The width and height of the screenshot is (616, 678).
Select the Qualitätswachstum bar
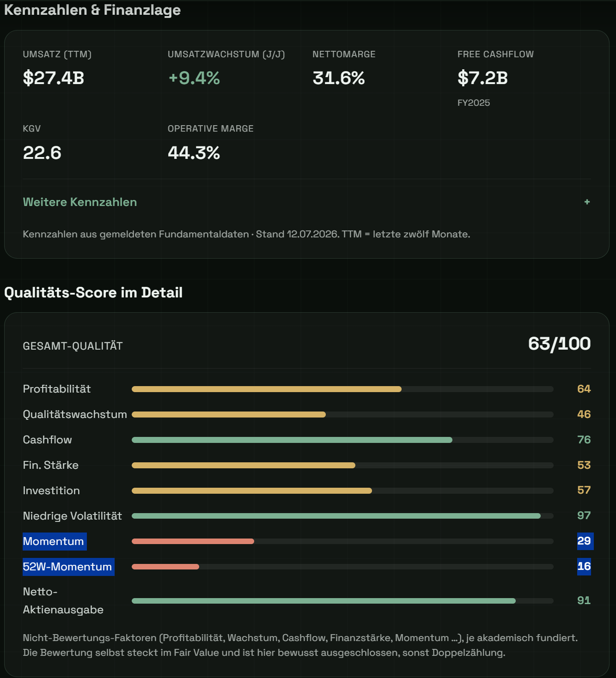[342, 415]
